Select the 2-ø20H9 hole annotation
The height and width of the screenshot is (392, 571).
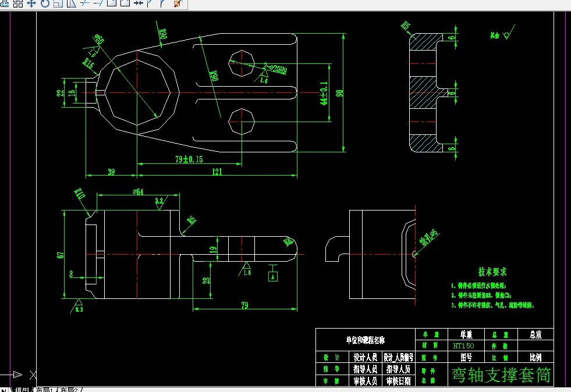click(x=275, y=68)
